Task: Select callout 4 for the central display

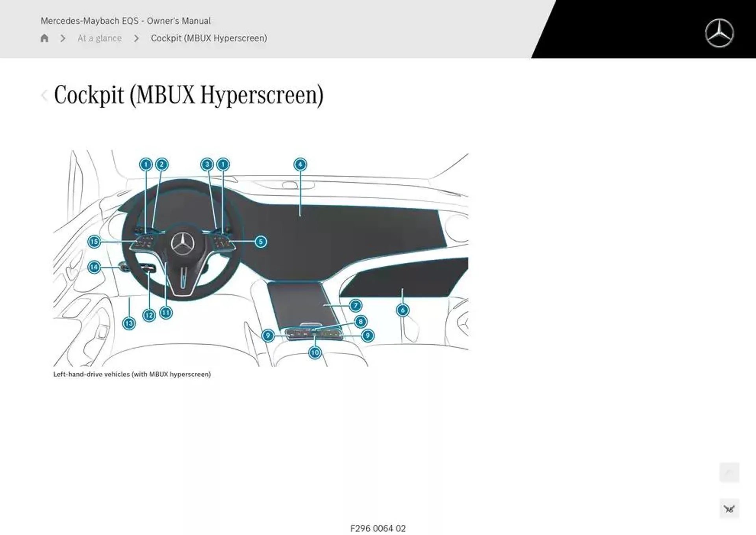Action: point(300,164)
